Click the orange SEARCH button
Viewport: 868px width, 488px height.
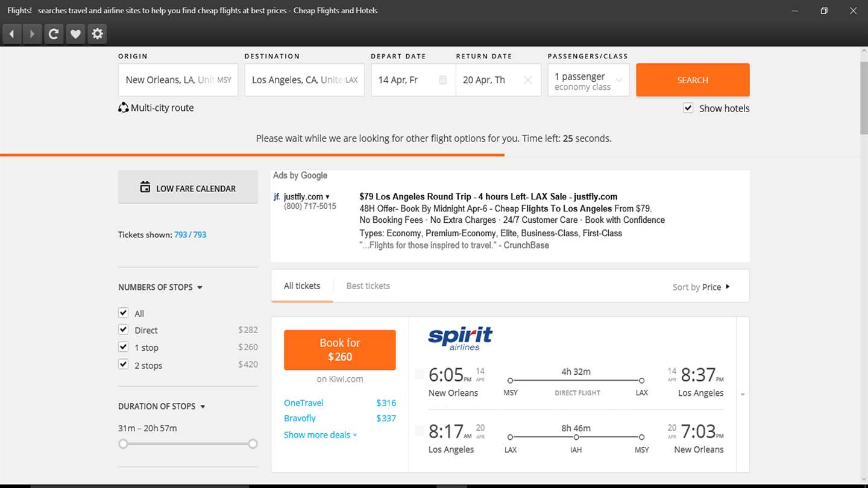coord(693,80)
